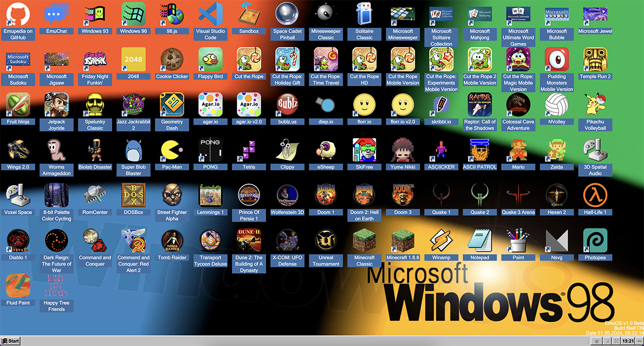Image resolution: width=644 pixels, height=346 pixels.
Task: Open Worms Armageddon icon
Action: [x=56, y=150]
